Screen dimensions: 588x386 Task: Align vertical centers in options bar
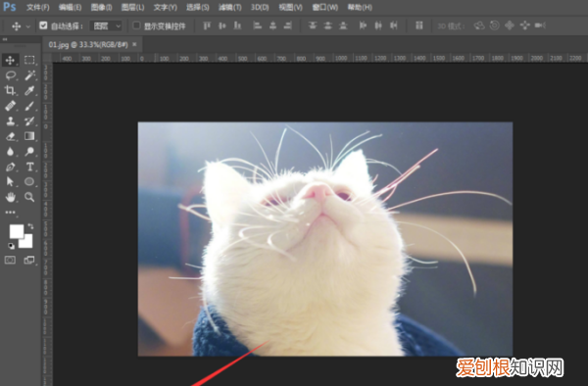(222, 25)
